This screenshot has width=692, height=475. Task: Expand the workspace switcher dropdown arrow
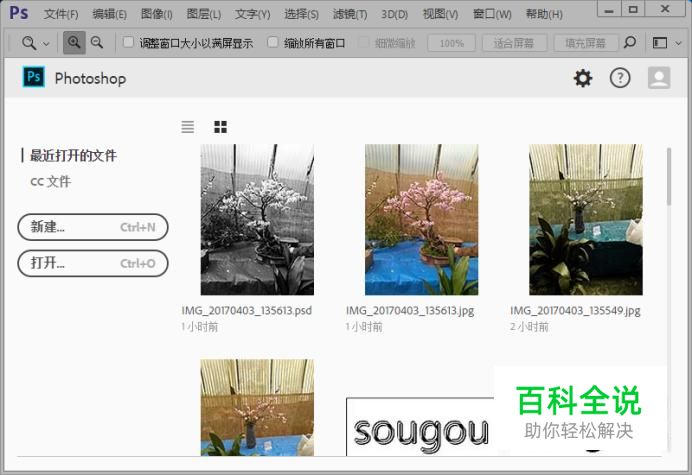point(679,43)
